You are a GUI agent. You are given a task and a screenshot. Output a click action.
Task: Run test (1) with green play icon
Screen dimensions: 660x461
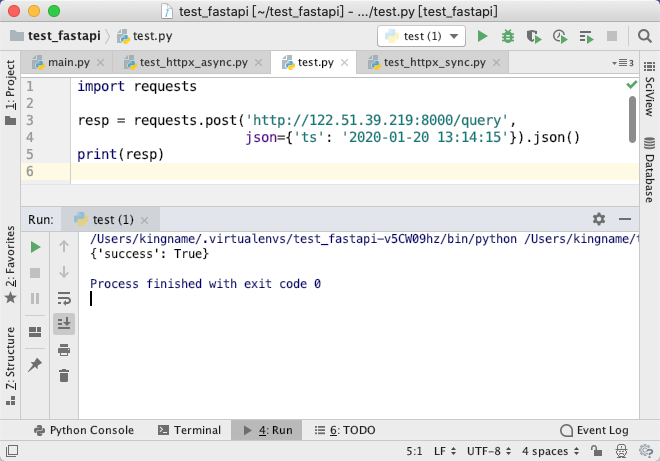[482, 37]
